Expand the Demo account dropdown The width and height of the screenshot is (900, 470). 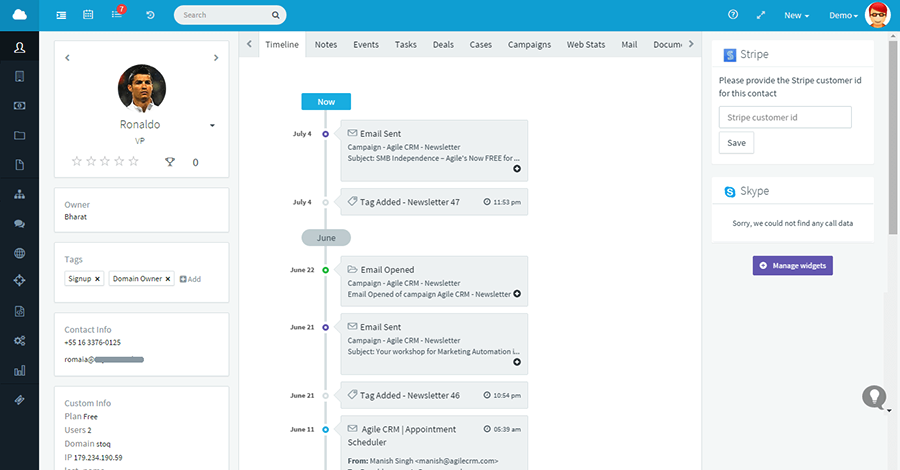[843, 15]
